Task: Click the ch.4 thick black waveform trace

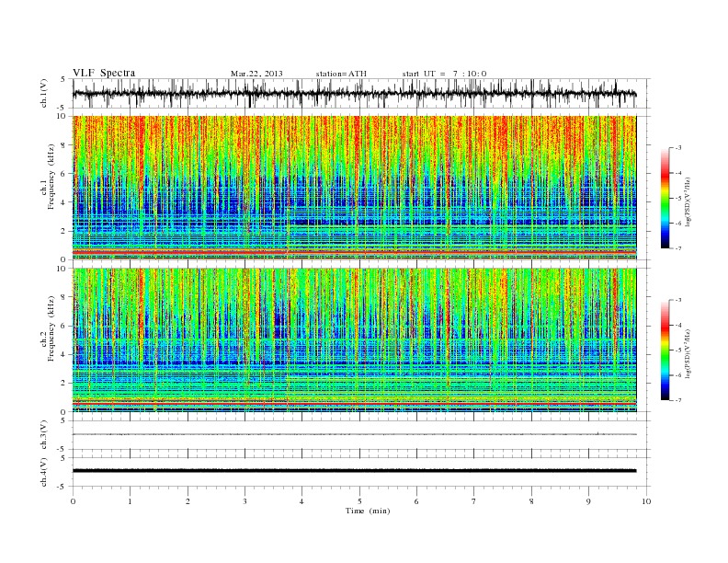Action: [x=355, y=471]
